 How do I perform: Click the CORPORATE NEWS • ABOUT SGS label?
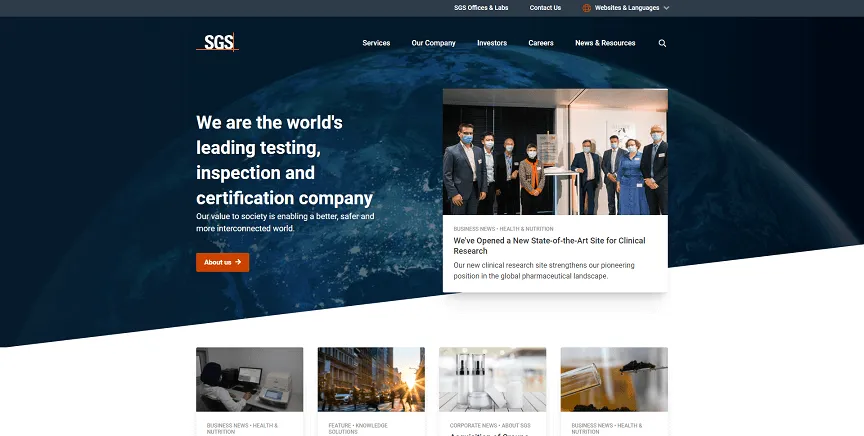pos(490,426)
